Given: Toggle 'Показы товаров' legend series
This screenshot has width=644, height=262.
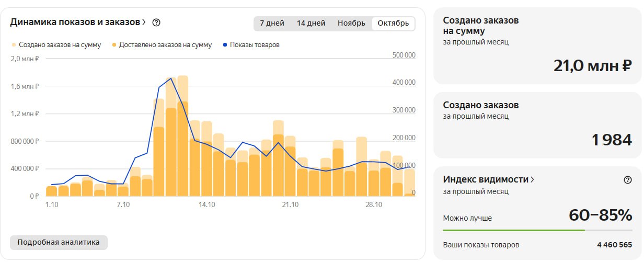Looking at the screenshot, I should pyautogui.click(x=251, y=45).
